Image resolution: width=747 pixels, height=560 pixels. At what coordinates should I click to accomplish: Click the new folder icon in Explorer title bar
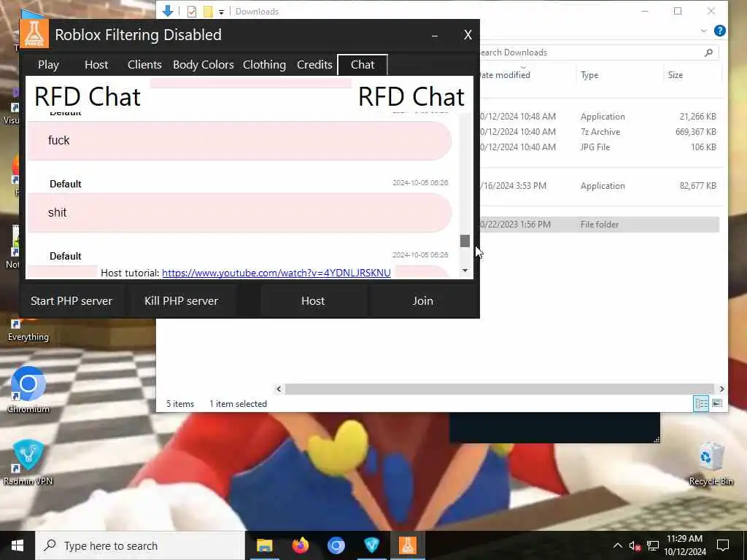coord(208,12)
